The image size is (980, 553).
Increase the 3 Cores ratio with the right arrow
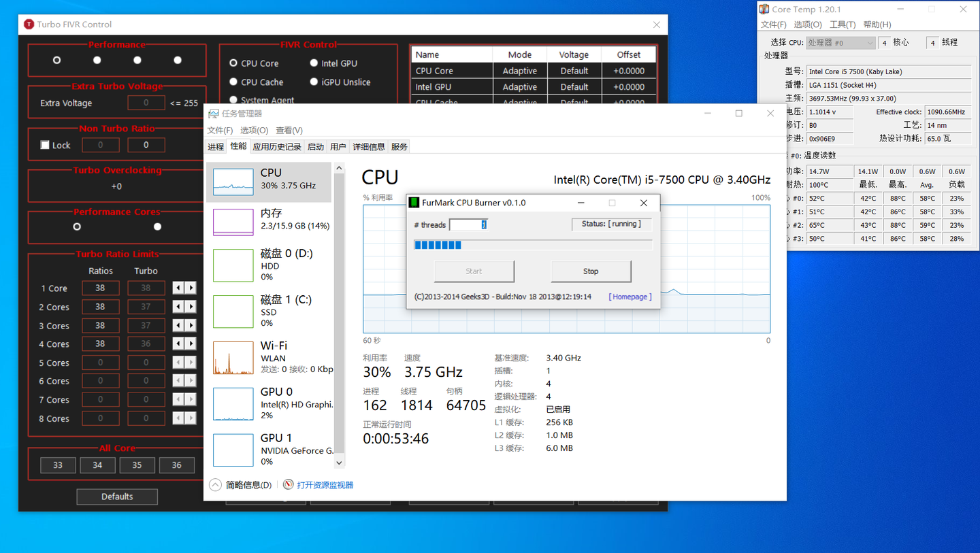[x=191, y=326]
